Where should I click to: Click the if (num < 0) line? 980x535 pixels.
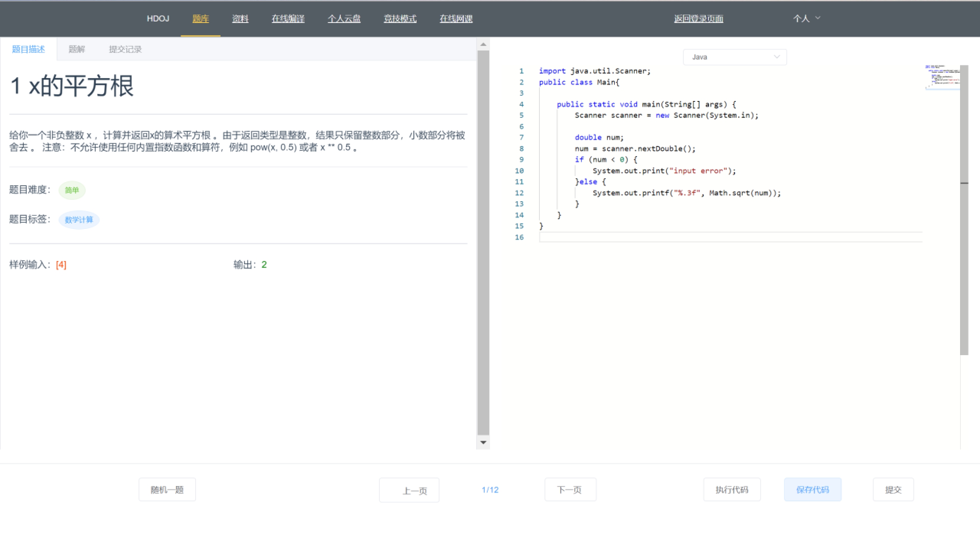point(606,160)
